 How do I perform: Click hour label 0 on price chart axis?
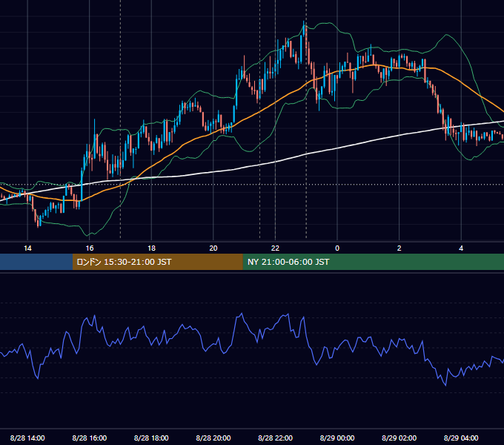tap(337, 248)
